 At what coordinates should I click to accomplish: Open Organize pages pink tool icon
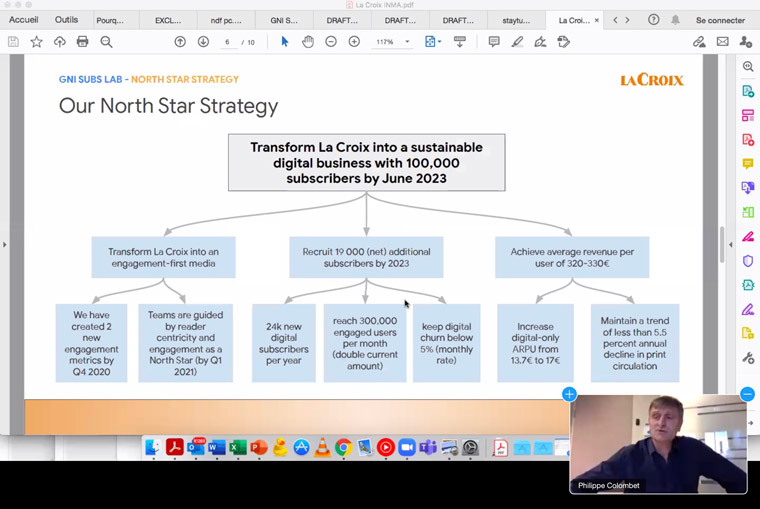coord(748,115)
